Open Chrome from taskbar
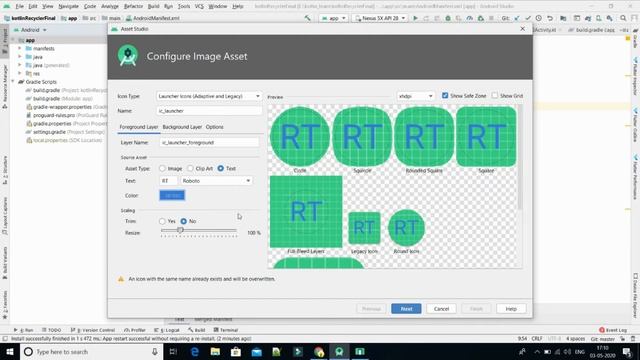Viewport: 640px width, 360px height. coord(319,351)
